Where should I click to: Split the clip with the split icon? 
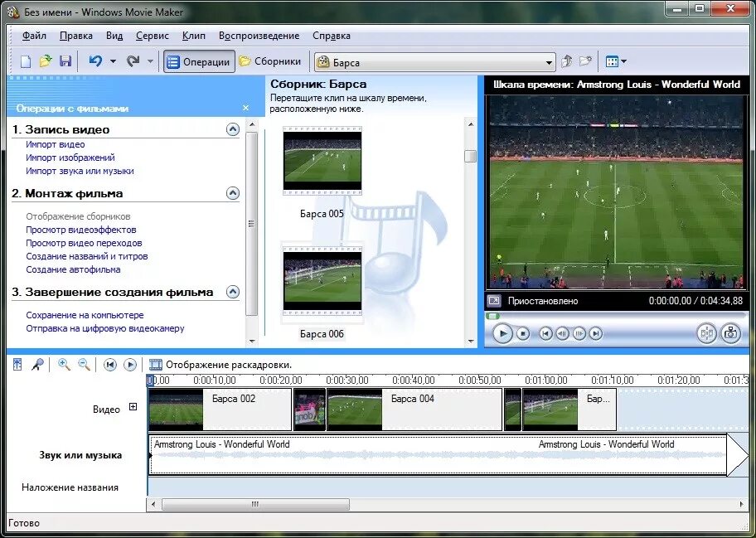(707, 333)
